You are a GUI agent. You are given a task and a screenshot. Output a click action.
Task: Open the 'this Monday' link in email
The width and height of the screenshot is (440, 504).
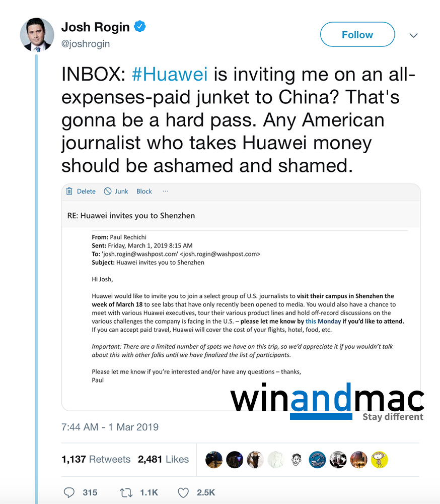point(323,321)
